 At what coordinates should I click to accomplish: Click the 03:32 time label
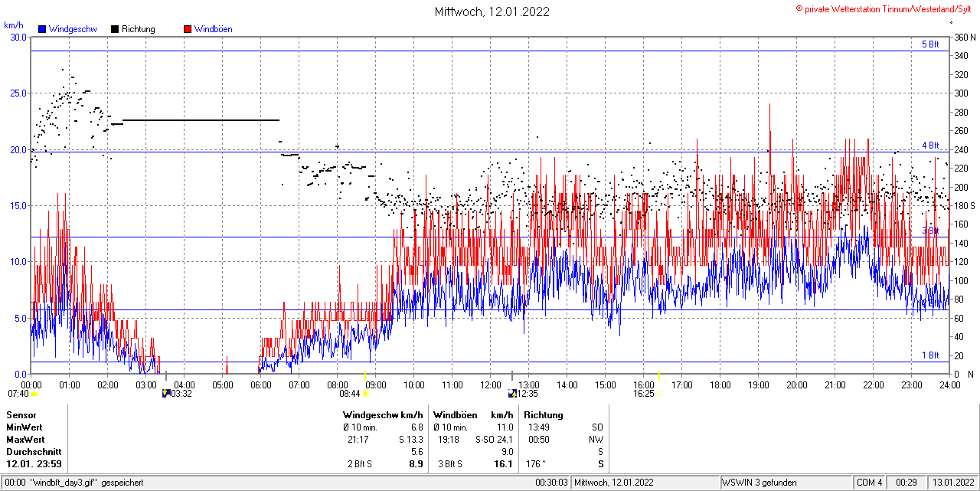point(181,394)
